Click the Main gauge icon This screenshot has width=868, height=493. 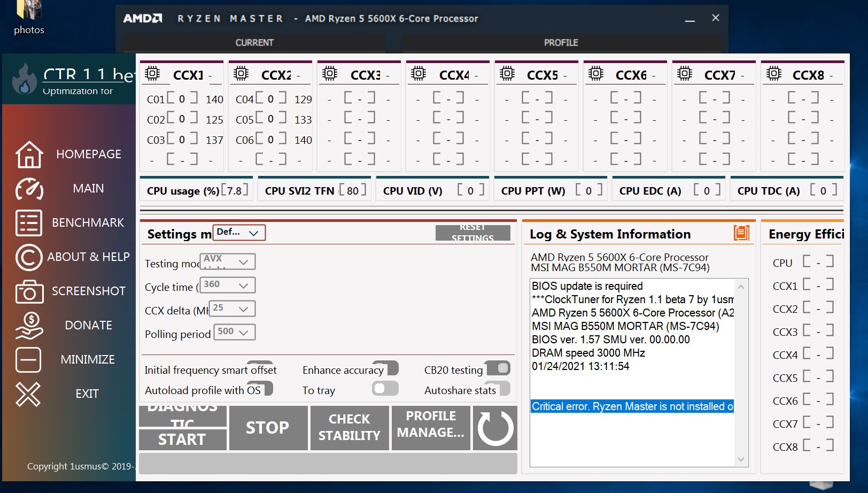pos(29,189)
